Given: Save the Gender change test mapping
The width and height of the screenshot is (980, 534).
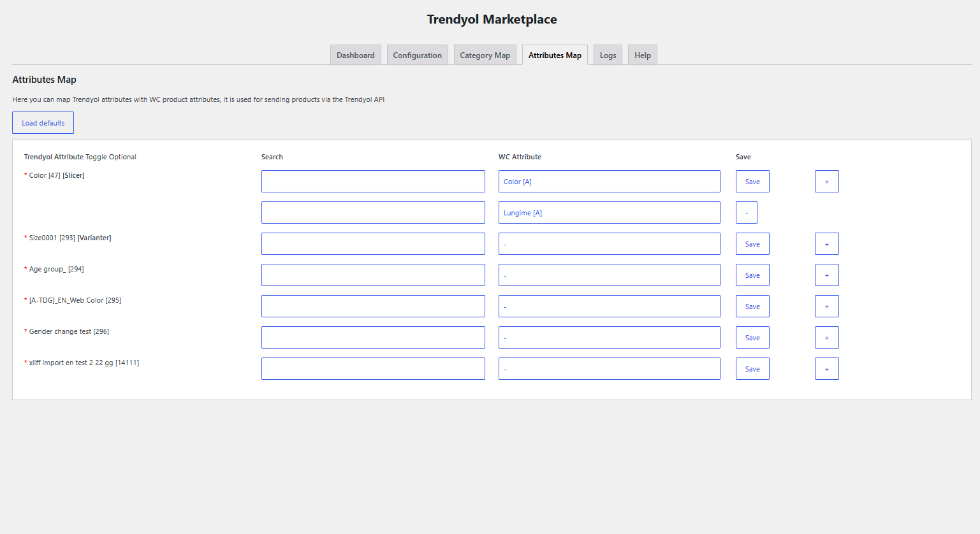Looking at the screenshot, I should [752, 338].
